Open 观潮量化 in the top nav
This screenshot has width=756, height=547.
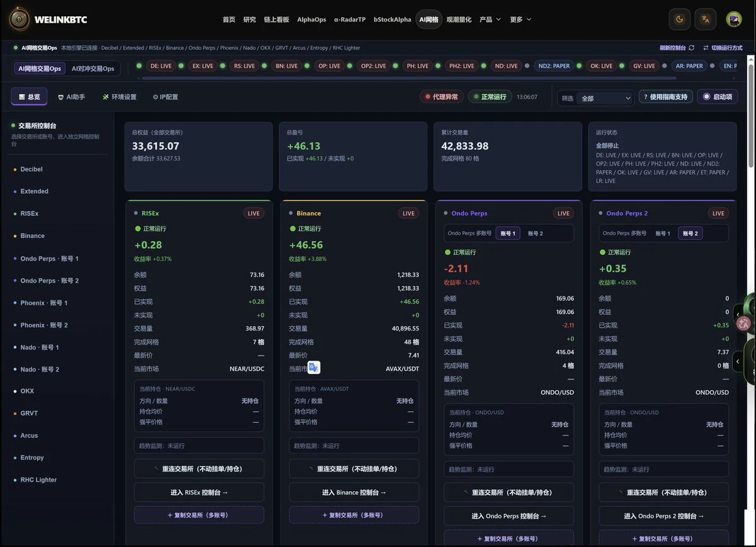click(x=459, y=20)
